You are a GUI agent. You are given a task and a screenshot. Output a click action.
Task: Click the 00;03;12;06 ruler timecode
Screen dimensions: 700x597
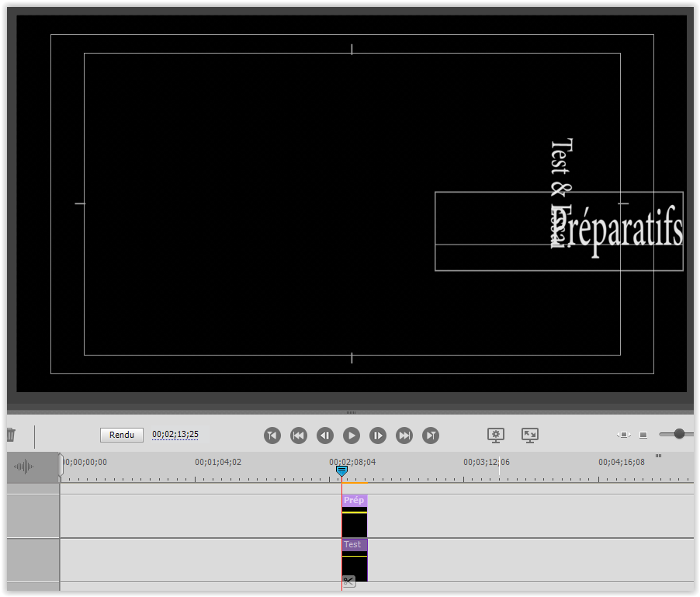click(x=486, y=462)
